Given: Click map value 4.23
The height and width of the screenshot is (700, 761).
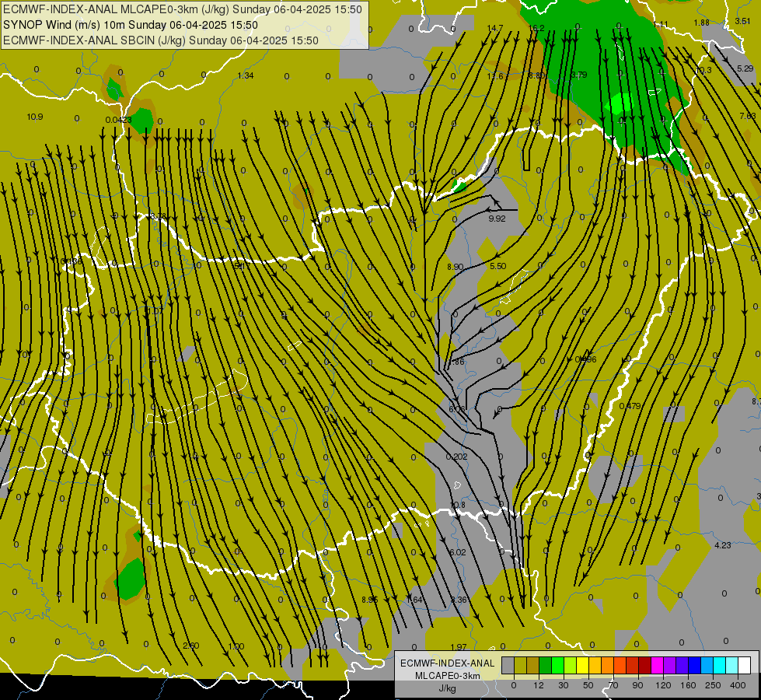Looking at the screenshot, I should point(723,545).
